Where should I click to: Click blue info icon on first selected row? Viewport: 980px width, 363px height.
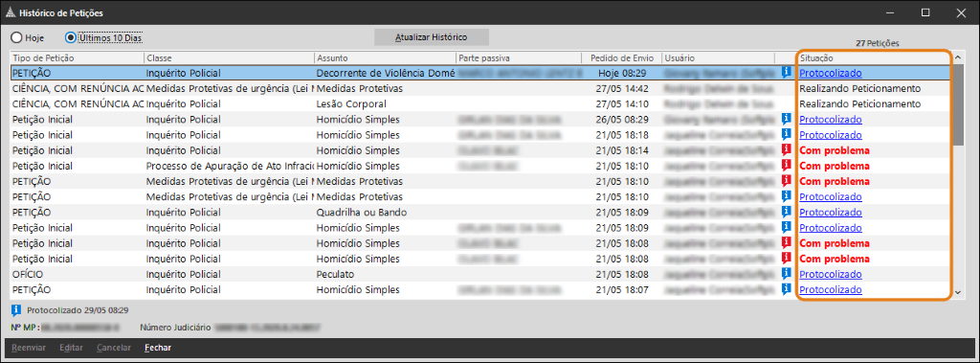tap(787, 72)
